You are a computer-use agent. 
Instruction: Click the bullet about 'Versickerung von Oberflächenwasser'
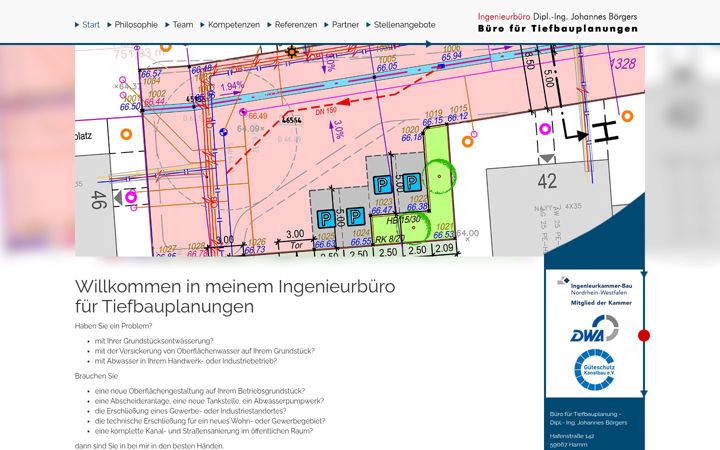pos(204,351)
